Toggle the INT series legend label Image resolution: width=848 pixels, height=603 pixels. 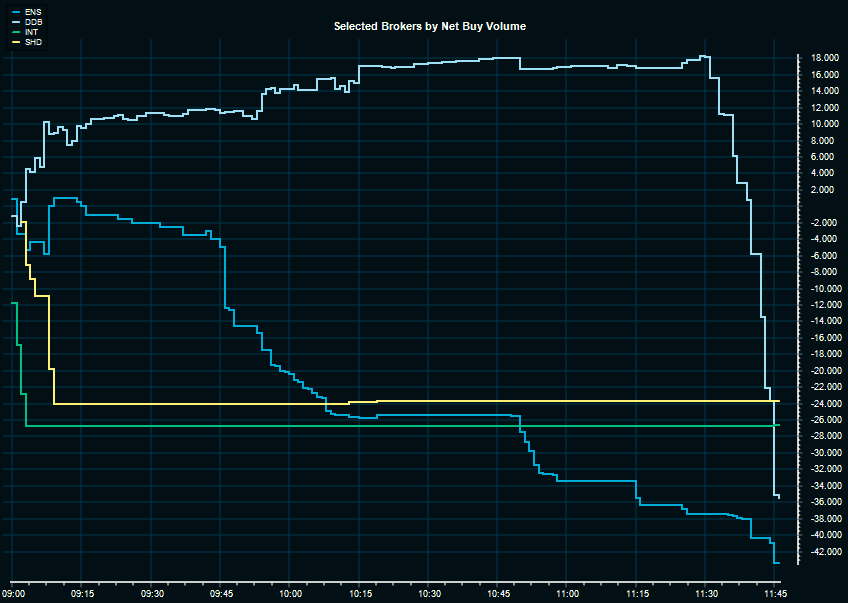(31, 31)
